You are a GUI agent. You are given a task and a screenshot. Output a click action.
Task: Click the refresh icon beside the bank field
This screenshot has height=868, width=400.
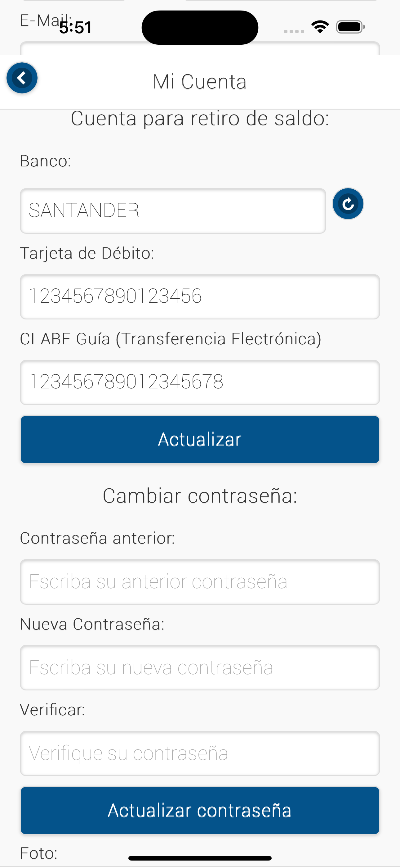point(348,204)
